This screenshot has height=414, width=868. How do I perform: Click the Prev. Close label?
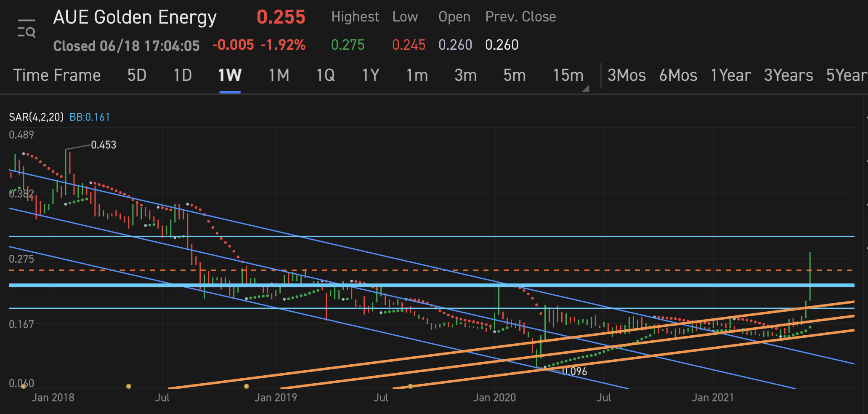point(520,17)
